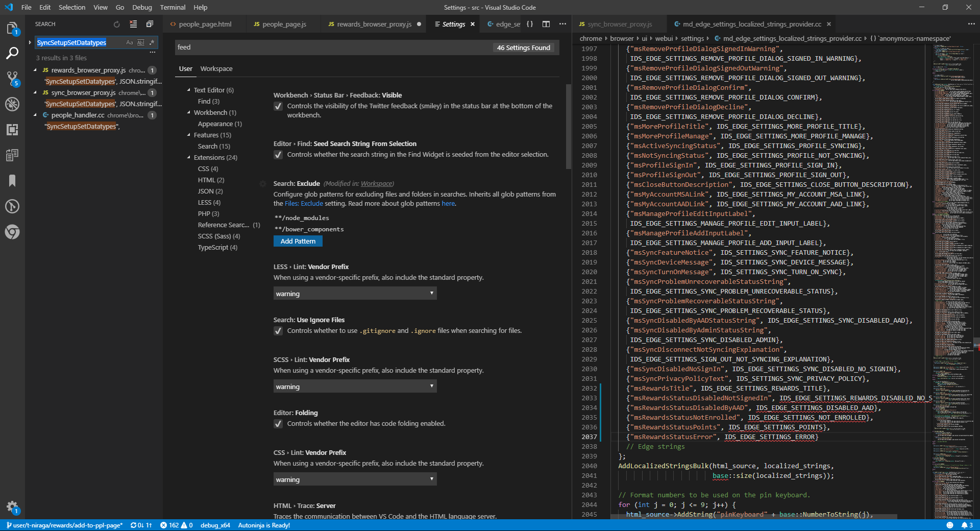Image resolution: width=980 pixels, height=531 pixels.
Task: Open the Debug view bug icon
Action: pos(12,104)
